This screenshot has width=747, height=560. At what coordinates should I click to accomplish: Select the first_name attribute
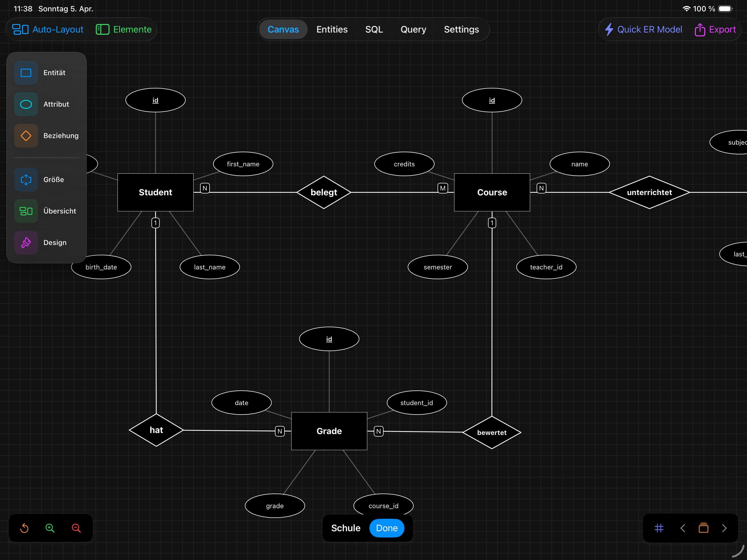243,164
